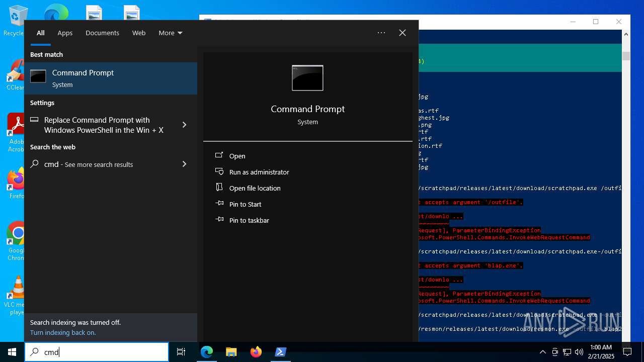Choose Run as administrator
The image size is (644, 362).
tap(259, 172)
